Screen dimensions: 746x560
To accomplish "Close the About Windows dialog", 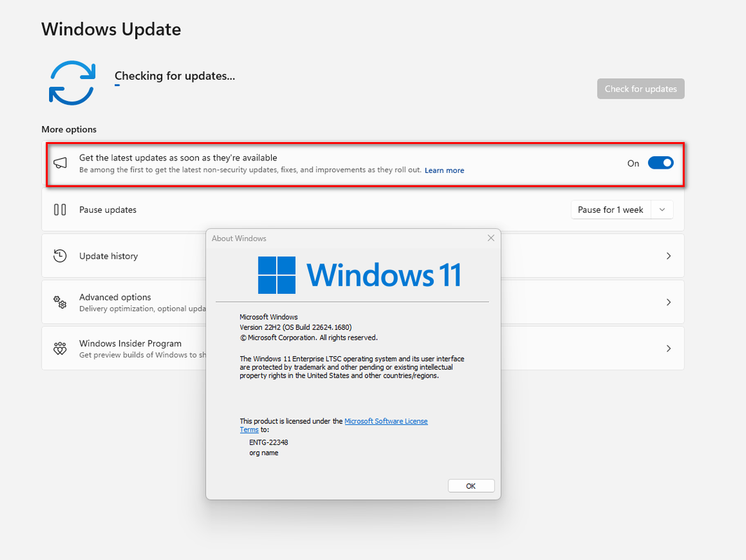I will [491, 238].
